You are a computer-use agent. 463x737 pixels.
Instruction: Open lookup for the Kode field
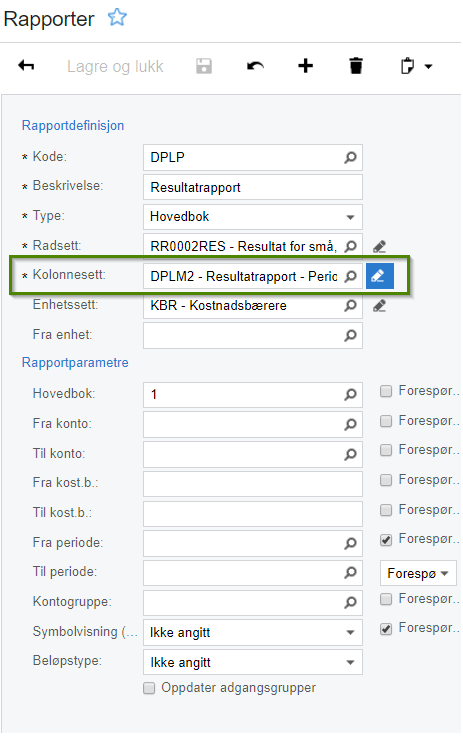(350, 157)
